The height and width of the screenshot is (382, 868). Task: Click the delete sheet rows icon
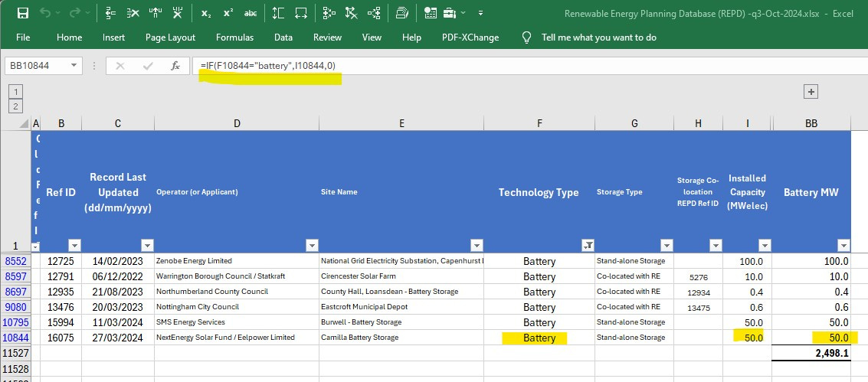[x=133, y=13]
